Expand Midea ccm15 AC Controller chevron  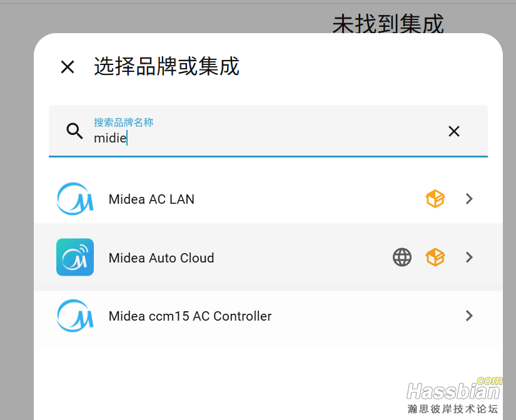(x=470, y=316)
